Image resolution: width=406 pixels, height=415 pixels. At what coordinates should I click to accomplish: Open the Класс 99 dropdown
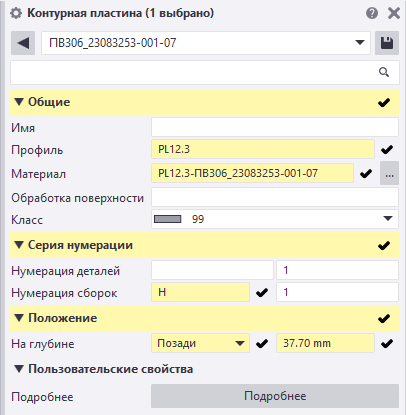pos(275,219)
